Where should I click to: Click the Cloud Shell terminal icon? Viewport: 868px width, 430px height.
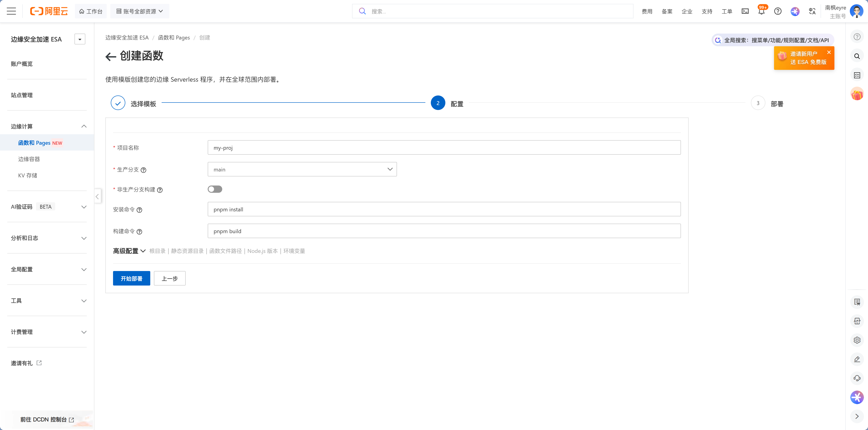tap(745, 11)
